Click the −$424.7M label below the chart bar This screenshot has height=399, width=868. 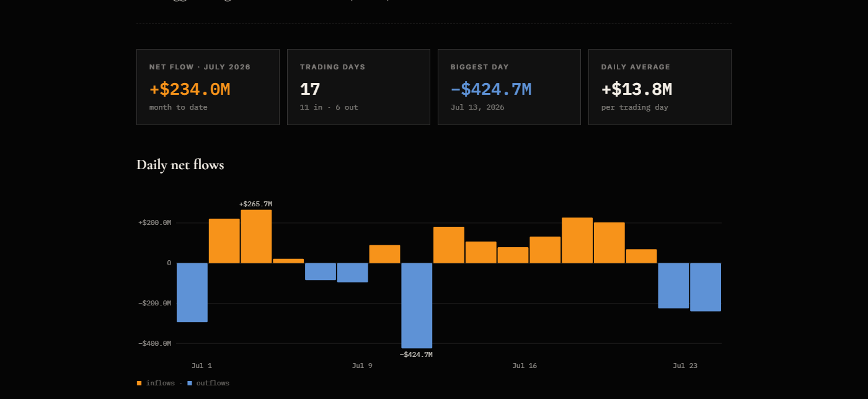(416, 354)
